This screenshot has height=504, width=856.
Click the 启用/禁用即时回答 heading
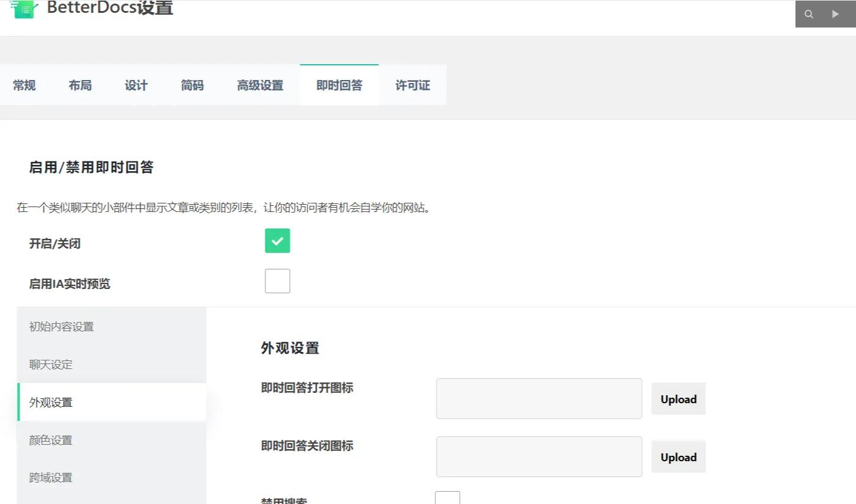pyautogui.click(x=91, y=167)
